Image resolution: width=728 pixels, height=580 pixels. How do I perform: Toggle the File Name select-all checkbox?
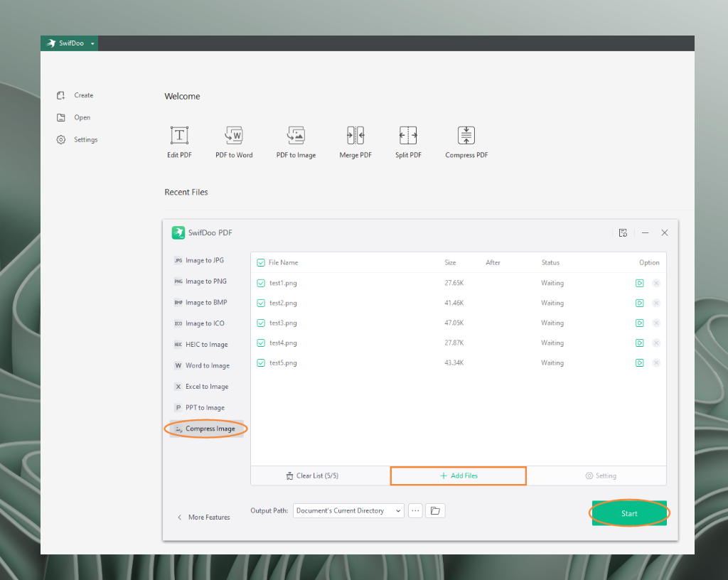(x=261, y=262)
